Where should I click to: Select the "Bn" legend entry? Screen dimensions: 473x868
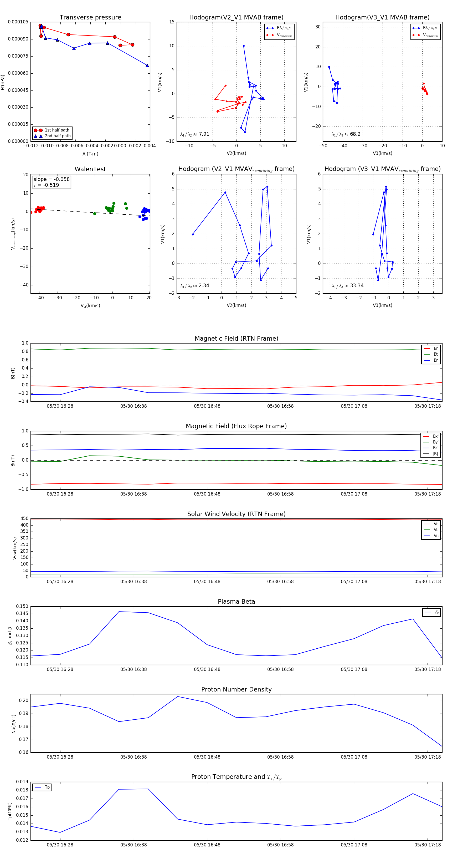(x=431, y=360)
